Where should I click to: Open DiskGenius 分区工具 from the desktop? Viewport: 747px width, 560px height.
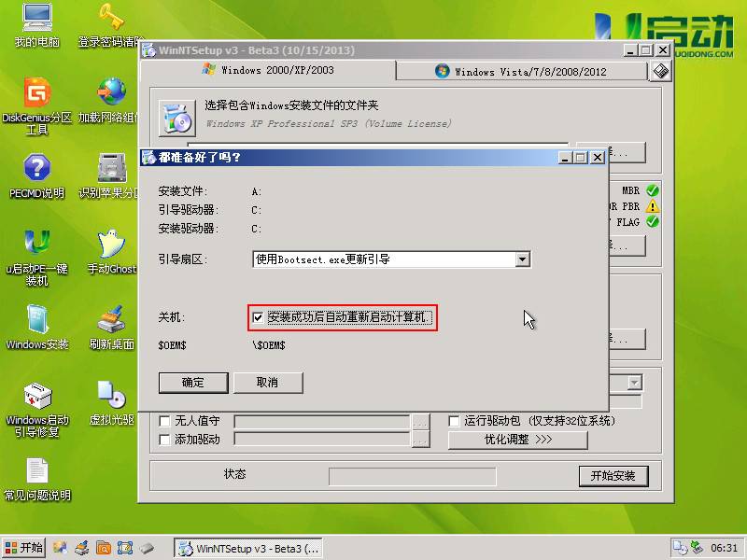pos(36,103)
